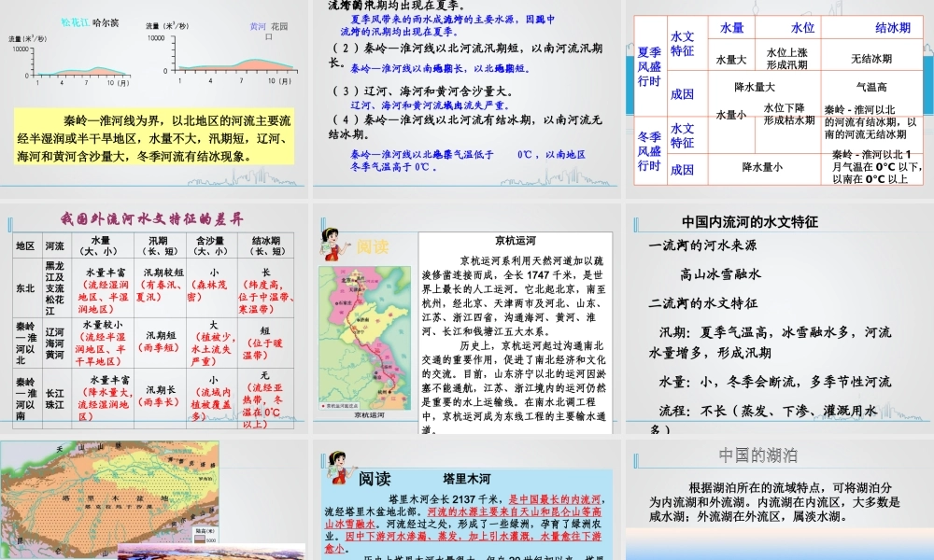Click the 气温高 cell in monsoon table
Viewport: 934px width, 560px height.
[871, 87]
